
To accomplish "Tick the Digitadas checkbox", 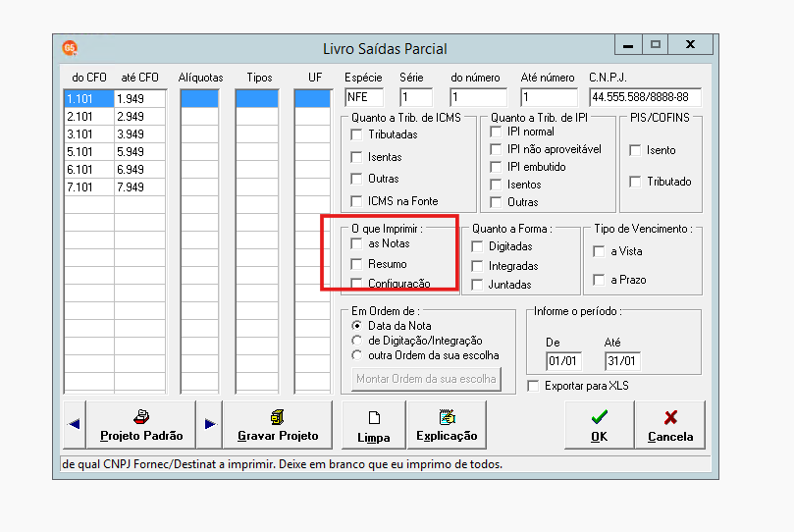I will [477, 246].
